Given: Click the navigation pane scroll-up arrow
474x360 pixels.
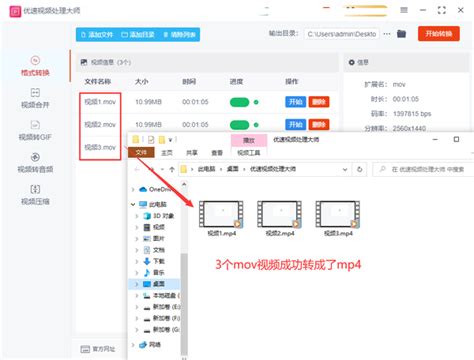Looking at the screenshot, I should click(184, 184).
